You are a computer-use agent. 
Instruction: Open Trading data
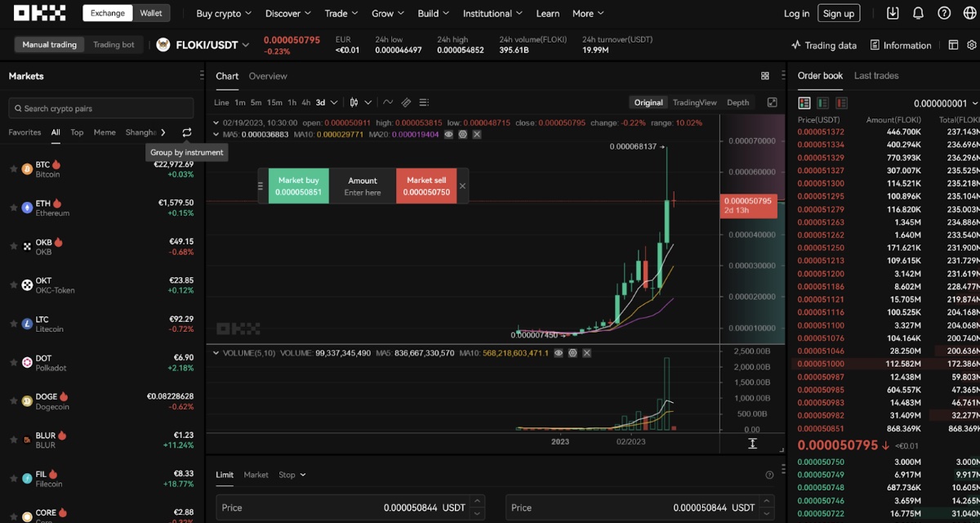824,45
